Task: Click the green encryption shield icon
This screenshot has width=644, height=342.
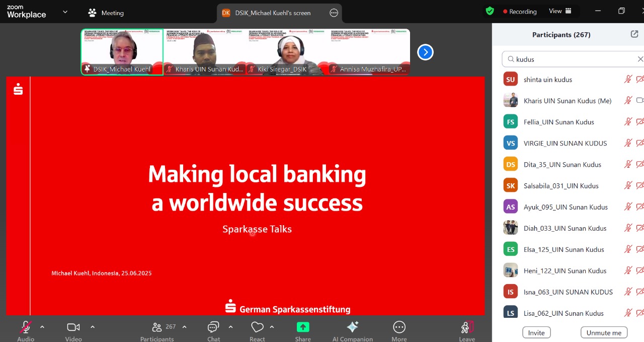Action: click(490, 11)
